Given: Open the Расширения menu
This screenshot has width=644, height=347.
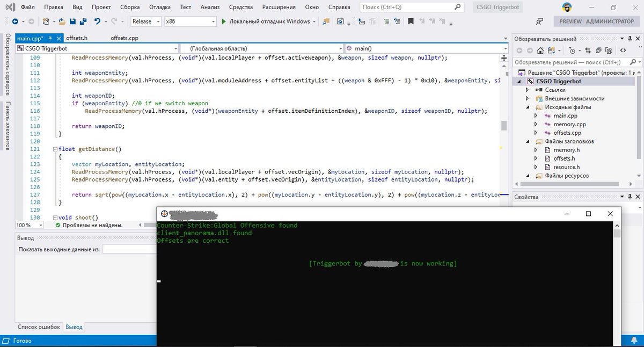Looking at the screenshot, I should coord(279,8).
